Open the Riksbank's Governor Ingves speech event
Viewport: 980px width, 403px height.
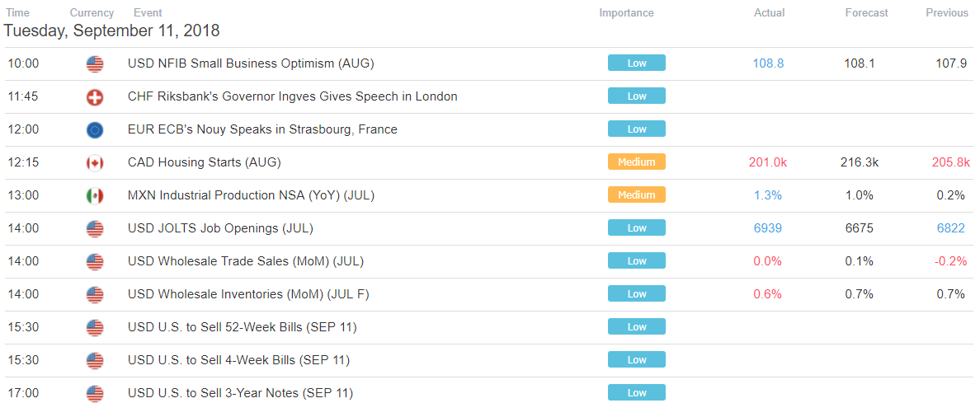pyautogui.click(x=293, y=97)
